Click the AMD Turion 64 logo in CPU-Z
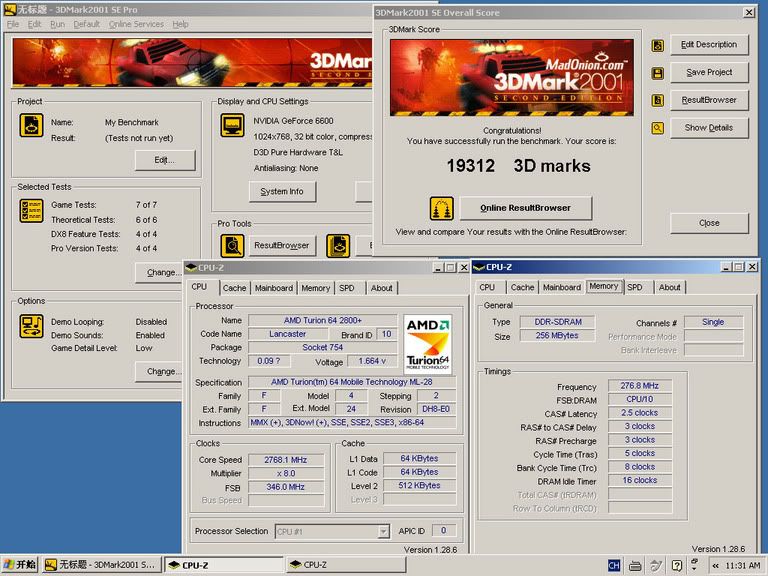 click(428, 345)
